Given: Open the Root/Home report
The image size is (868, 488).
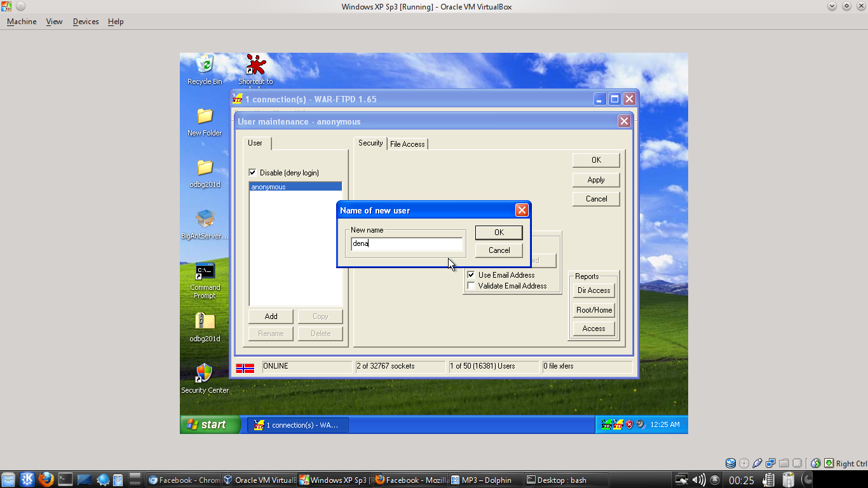Looking at the screenshot, I should [593, 310].
